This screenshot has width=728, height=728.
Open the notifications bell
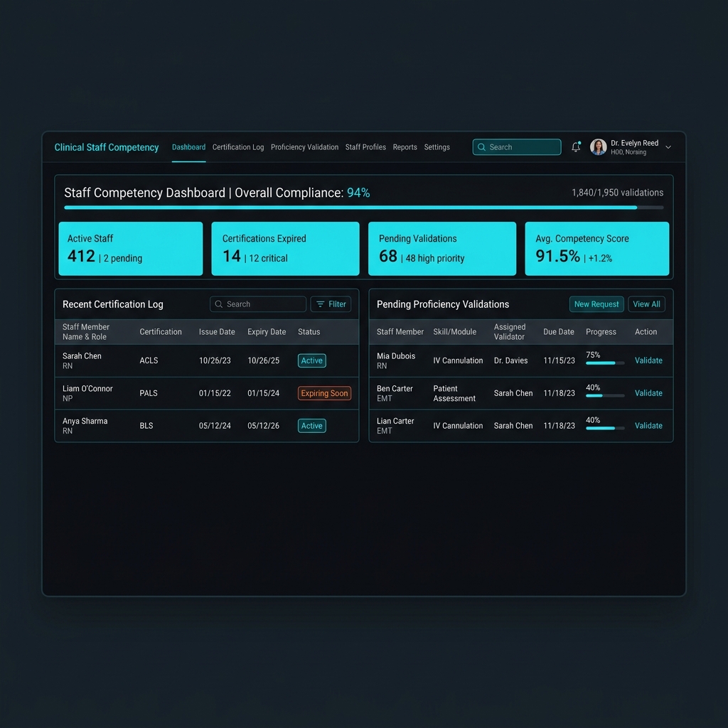(x=576, y=146)
